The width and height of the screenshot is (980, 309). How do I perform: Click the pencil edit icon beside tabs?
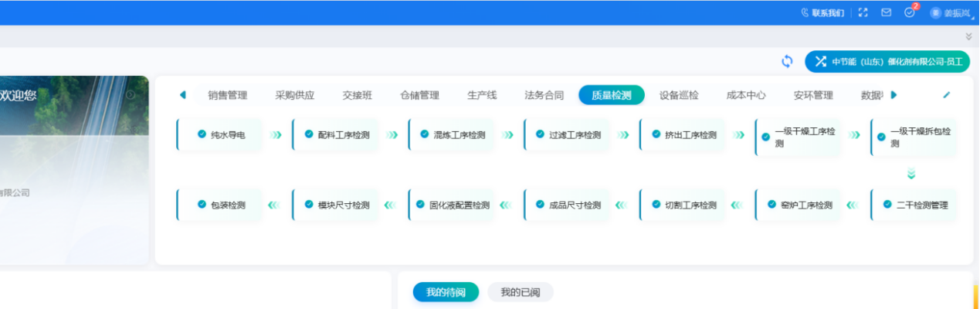click(x=947, y=95)
